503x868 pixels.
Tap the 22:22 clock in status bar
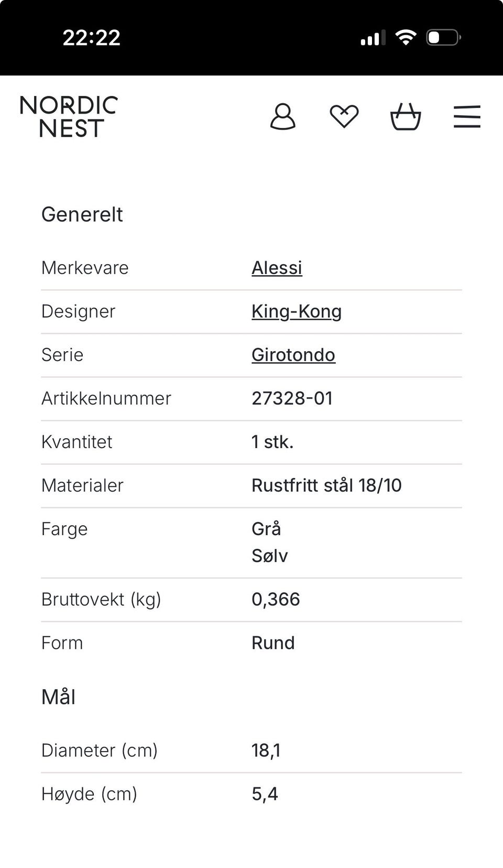[x=92, y=38]
